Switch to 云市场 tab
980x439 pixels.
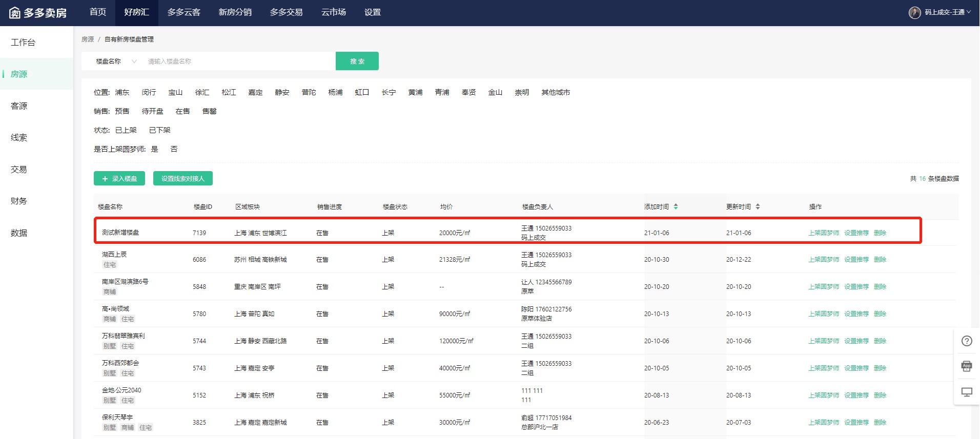pyautogui.click(x=334, y=12)
